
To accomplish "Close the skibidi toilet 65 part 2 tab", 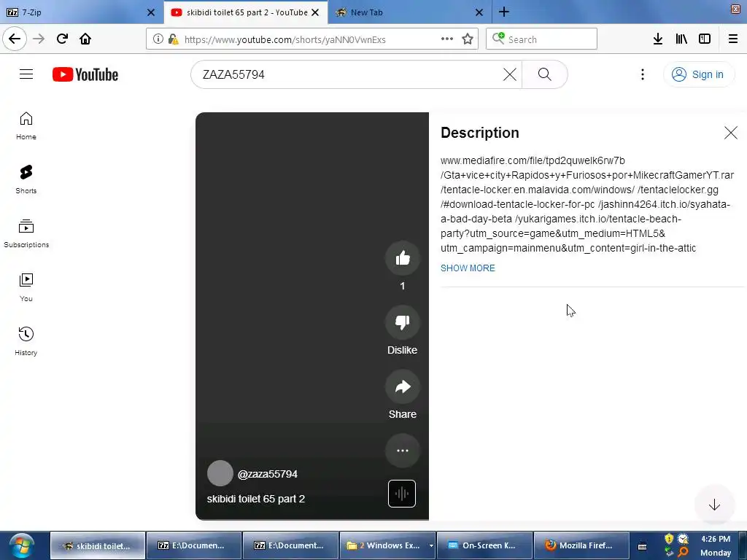I will click(315, 12).
